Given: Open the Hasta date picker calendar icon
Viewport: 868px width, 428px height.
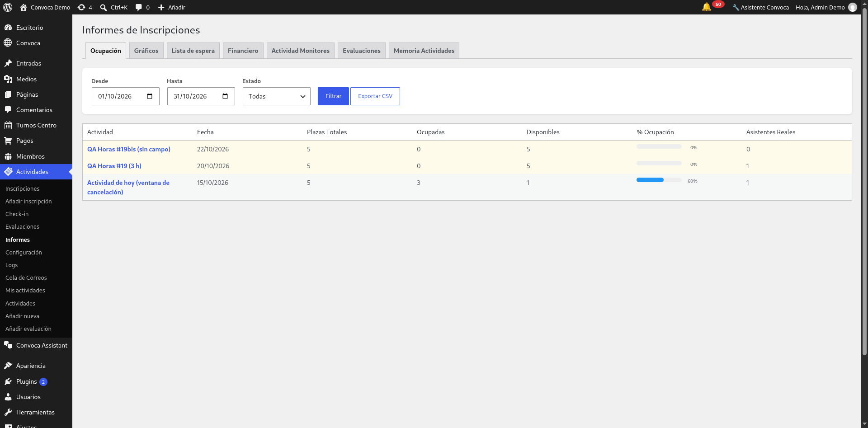Looking at the screenshot, I should click(225, 96).
